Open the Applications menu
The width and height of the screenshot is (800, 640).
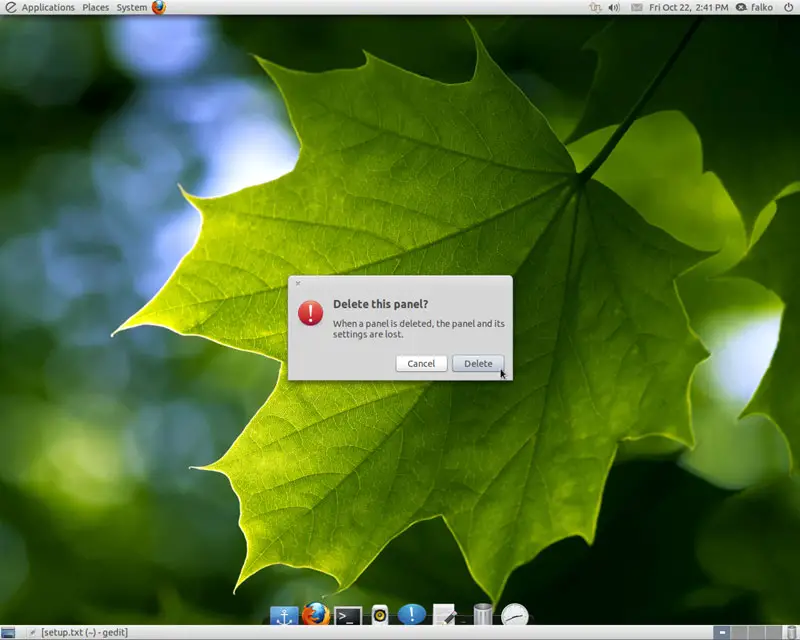pos(48,7)
